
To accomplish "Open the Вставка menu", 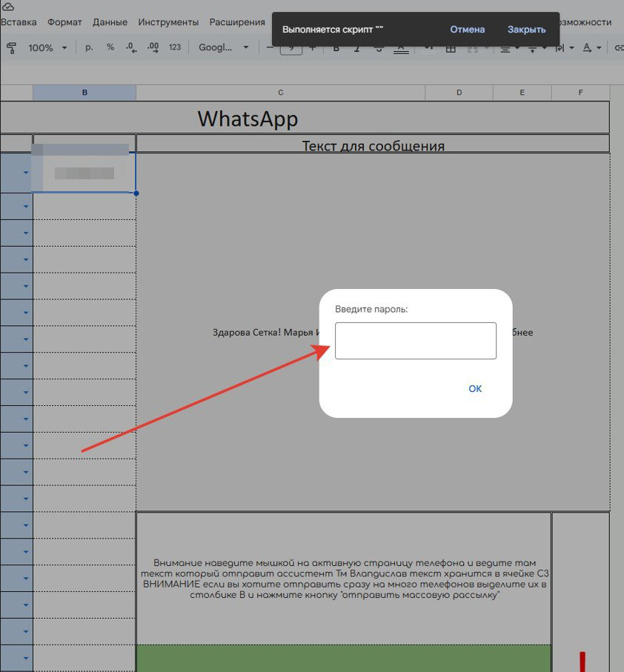I will (x=19, y=22).
